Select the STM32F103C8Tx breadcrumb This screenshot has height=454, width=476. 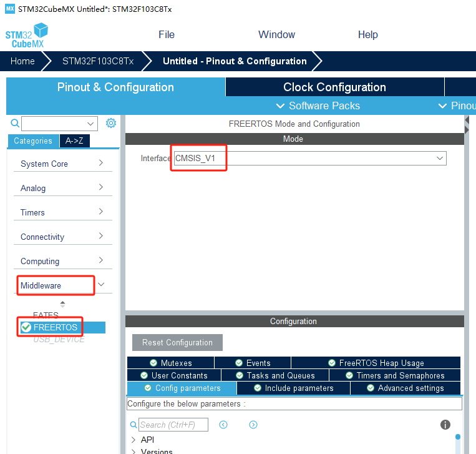click(x=98, y=61)
